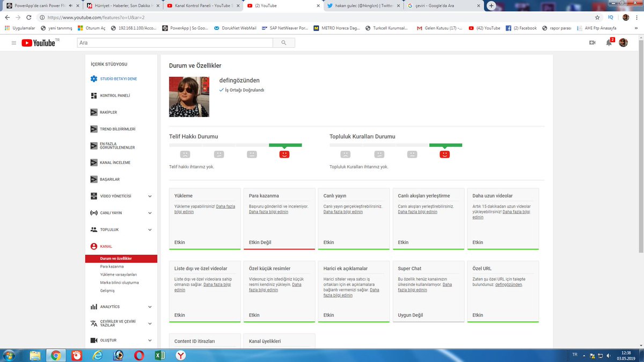Click the defingözünden custom URL link

point(508,285)
